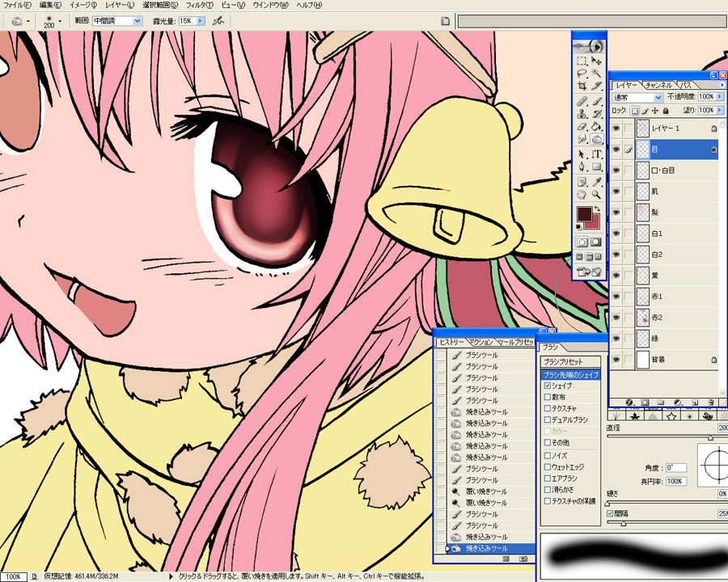Click the foreground color swatch
The width and height of the screenshot is (728, 582).
[584, 215]
